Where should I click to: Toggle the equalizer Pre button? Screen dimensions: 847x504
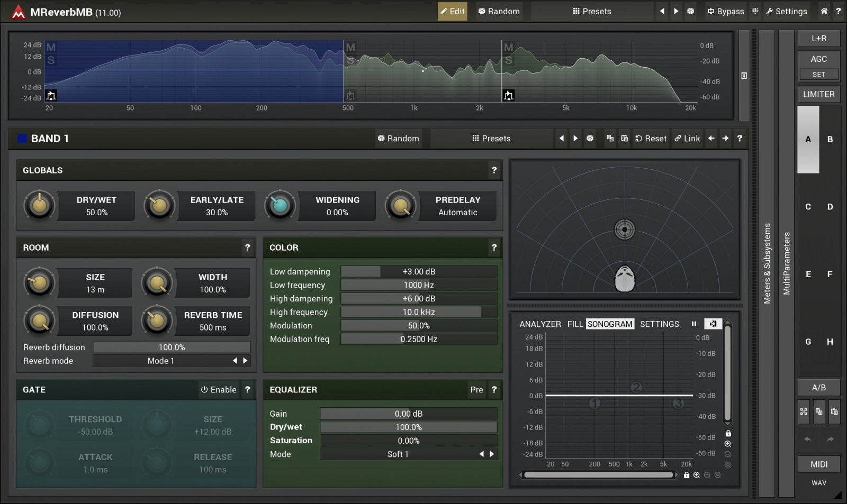[x=476, y=390]
